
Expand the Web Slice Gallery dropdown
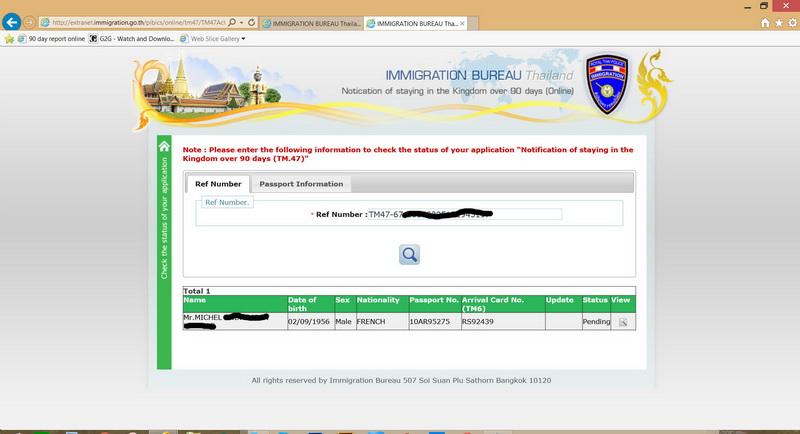coord(243,39)
